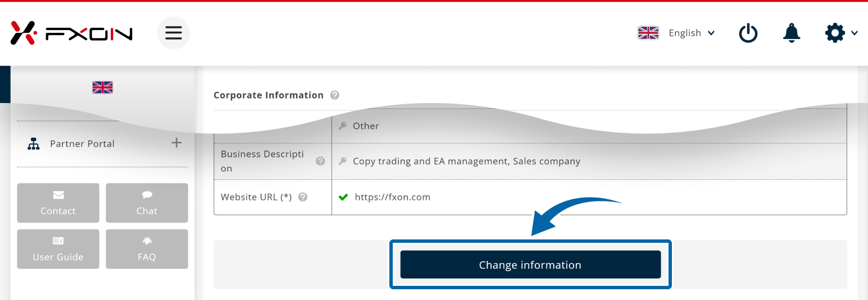Viewport: 868px width, 300px height.
Task: Open the FAQ button
Action: tap(147, 249)
